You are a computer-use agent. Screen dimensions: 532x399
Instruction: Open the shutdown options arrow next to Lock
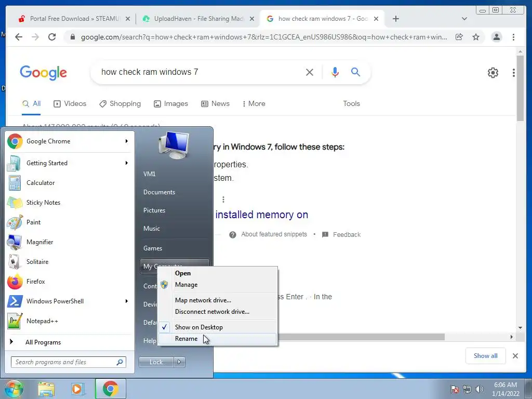179,362
